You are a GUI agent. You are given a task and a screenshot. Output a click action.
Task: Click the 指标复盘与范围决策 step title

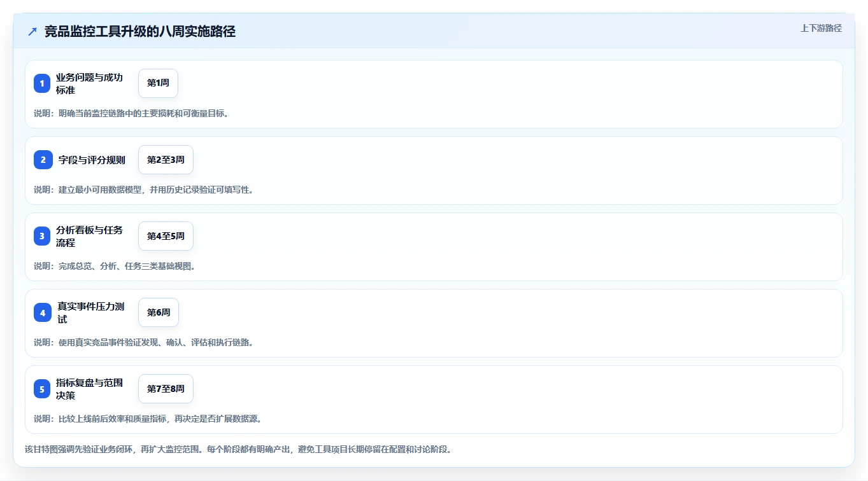click(x=89, y=389)
